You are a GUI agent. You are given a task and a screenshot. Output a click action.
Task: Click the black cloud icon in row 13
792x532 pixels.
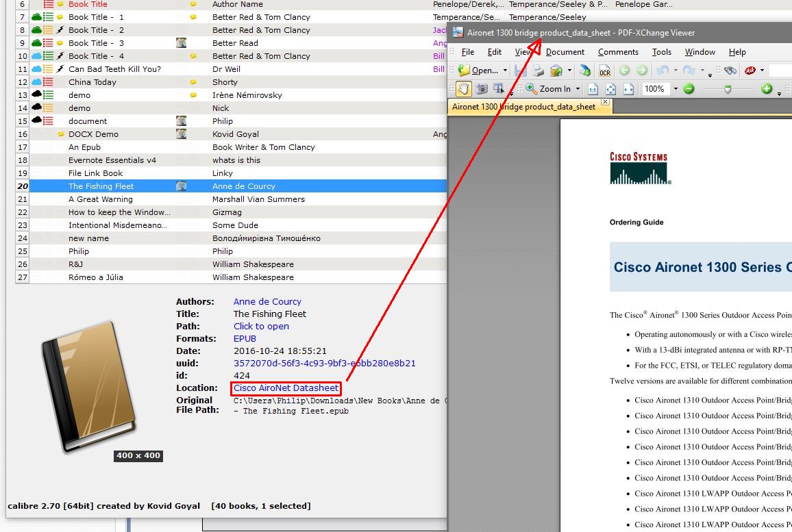click(x=36, y=95)
